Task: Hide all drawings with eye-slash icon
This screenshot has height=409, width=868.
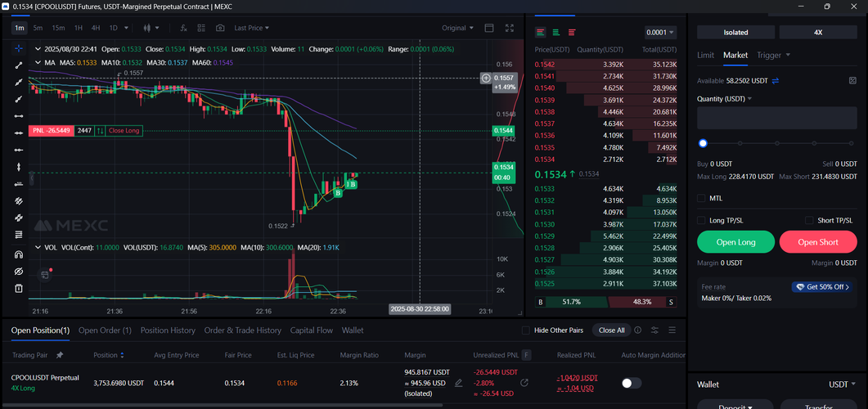Action: (19, 272)
